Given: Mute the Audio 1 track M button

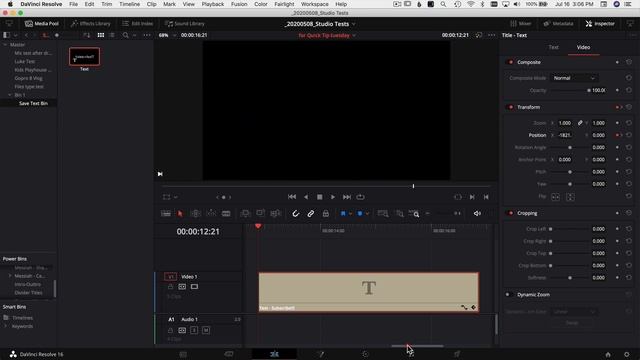Looking at the screenshot, I should [x=206, y=330].
